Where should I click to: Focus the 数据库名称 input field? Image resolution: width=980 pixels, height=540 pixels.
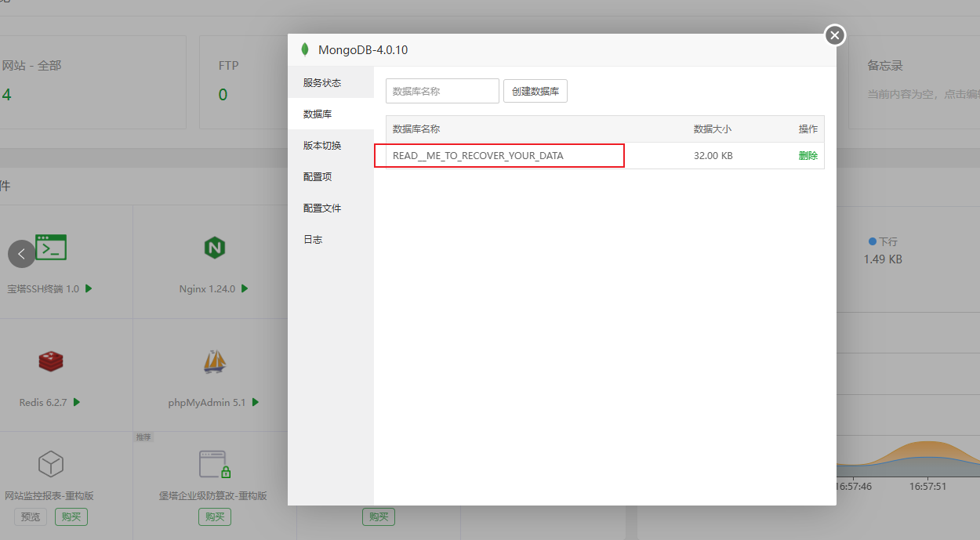442,91
